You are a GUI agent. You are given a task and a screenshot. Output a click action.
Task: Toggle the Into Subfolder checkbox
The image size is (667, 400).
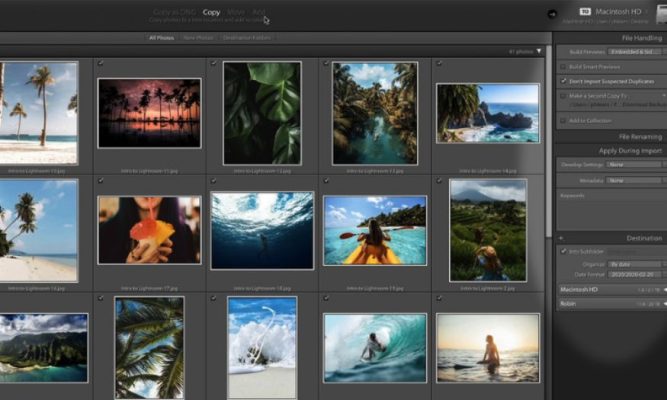pos(563,251)
